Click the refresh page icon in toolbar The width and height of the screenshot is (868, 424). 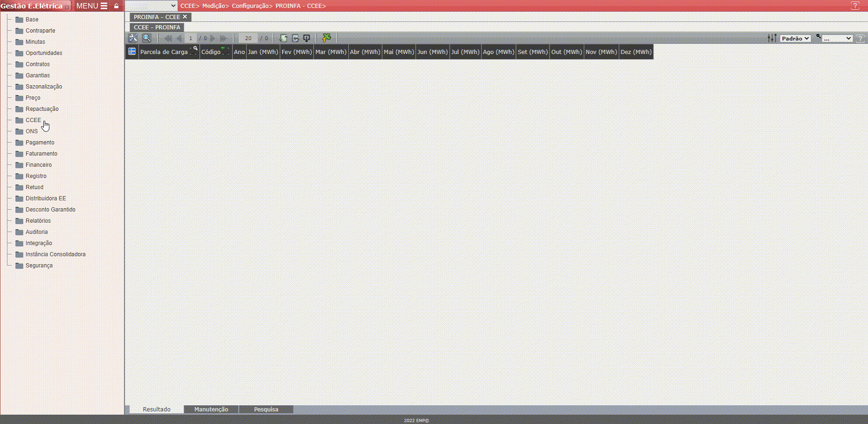tap(283, 38)
